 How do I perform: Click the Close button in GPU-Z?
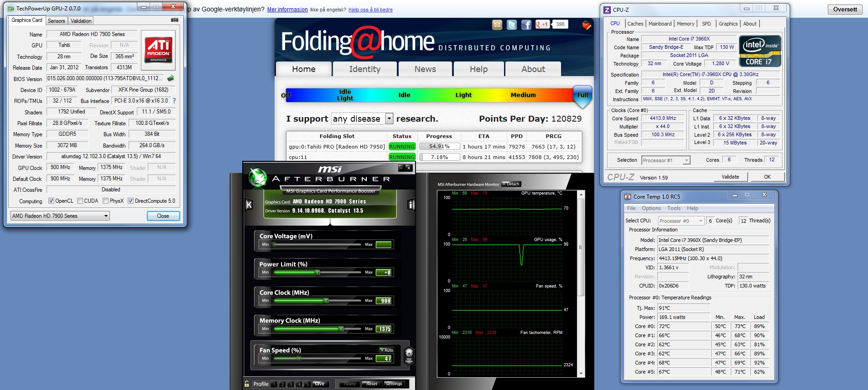163,216
